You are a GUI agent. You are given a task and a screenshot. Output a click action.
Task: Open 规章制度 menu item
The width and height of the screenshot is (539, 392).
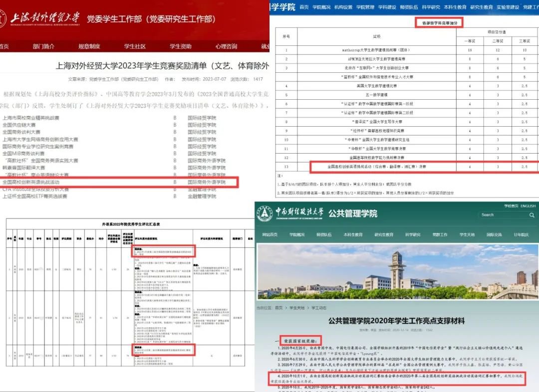tap(89, 46)
